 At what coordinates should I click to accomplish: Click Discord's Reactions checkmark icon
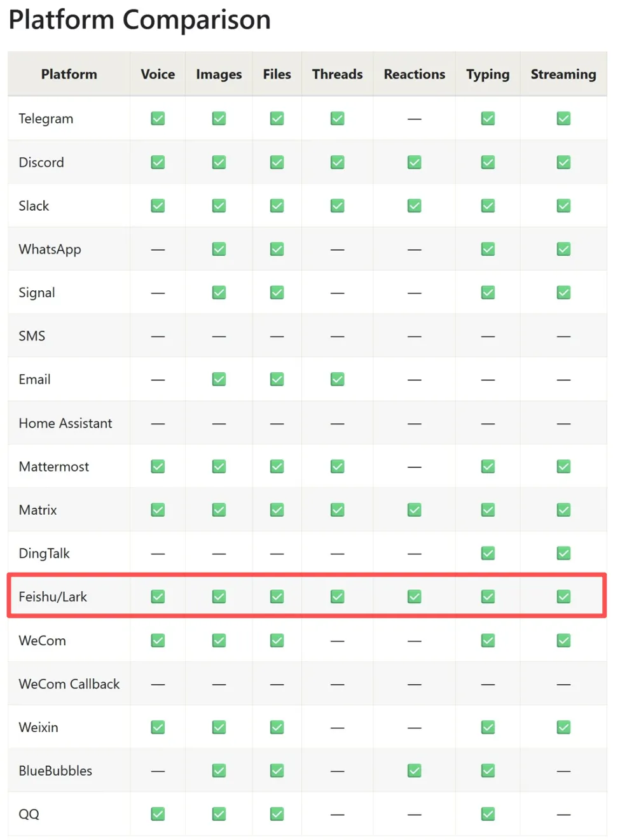[414, 162]
